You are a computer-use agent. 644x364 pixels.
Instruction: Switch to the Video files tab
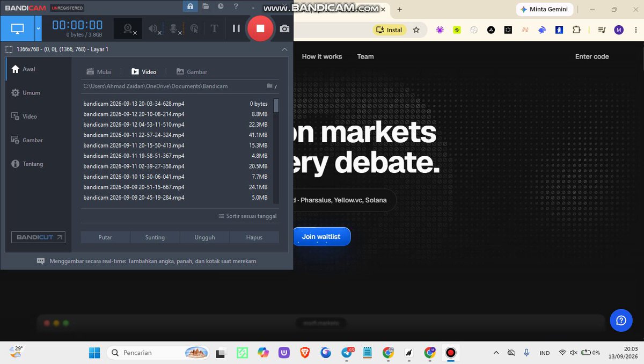(144, 71)
